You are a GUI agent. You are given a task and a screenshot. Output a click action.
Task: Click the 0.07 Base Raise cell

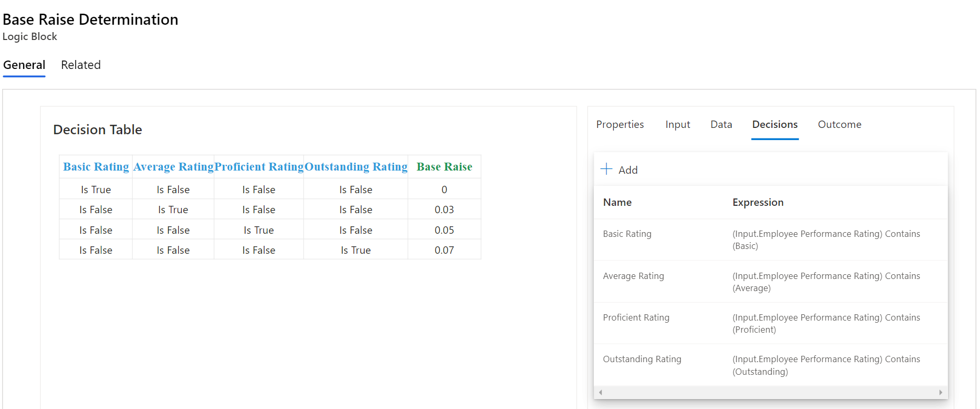444,250
